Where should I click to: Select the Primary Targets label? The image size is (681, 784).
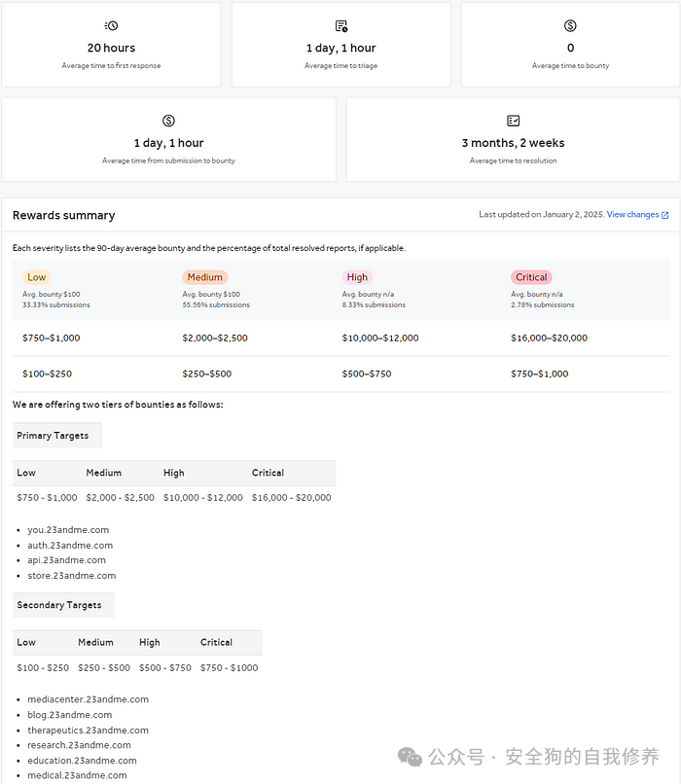pyautogui.click(x=53, y=436)
